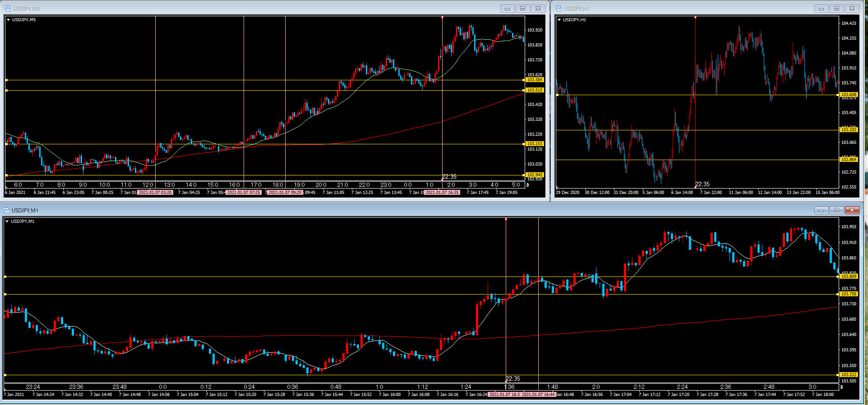Expand the USDJPY,H1 chart dropdown triangle
Viewport: 868px width, 405px height.
tap(559, 20)
